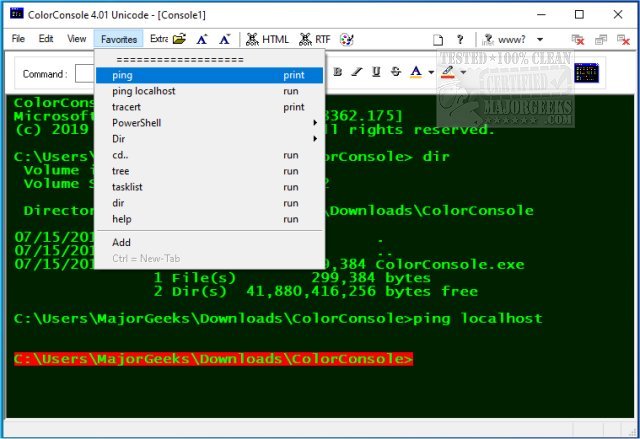
Task: Maximize the ColorConsole window
Action: click(x=579, y=15)
